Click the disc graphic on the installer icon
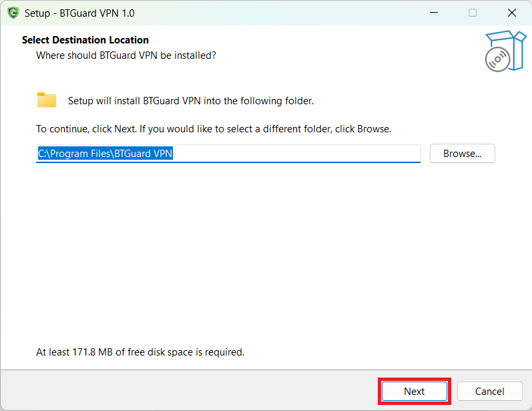This screenshot has height=411, width=532. [497, 59]
